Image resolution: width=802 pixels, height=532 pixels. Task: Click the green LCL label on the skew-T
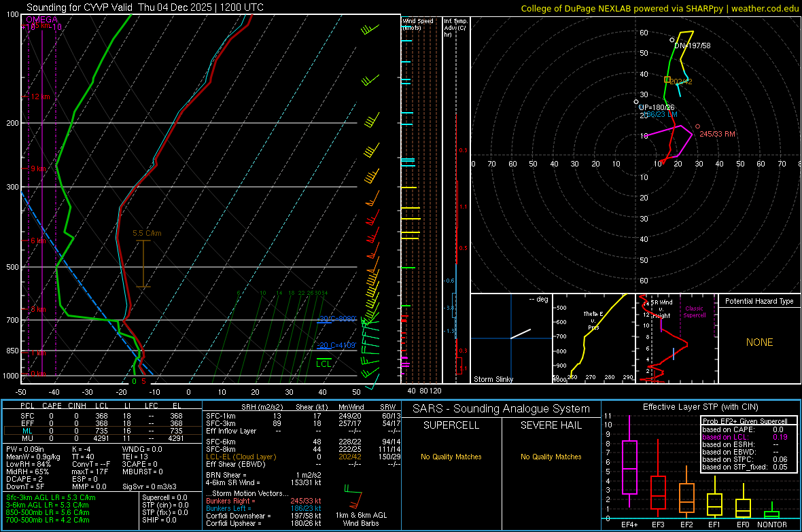324,363
